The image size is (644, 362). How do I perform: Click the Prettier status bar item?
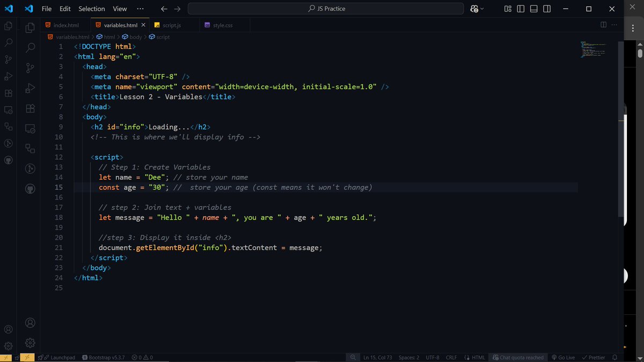click(594, 357)
